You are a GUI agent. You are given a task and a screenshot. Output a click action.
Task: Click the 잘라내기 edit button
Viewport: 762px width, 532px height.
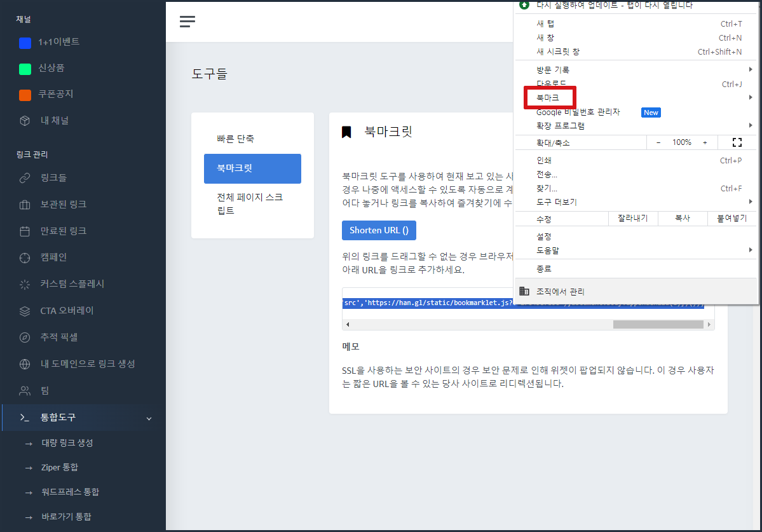coord(633,219)
